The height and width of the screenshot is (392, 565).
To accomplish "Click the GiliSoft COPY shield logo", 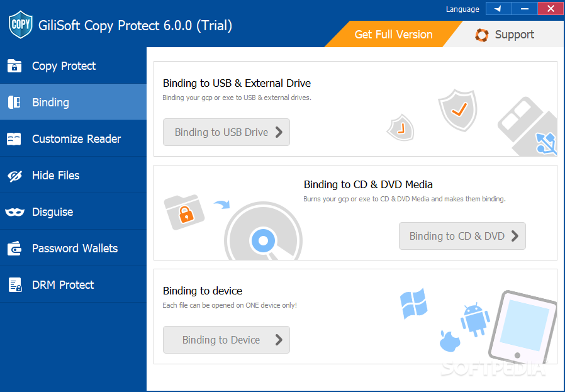I will [21, 25].
